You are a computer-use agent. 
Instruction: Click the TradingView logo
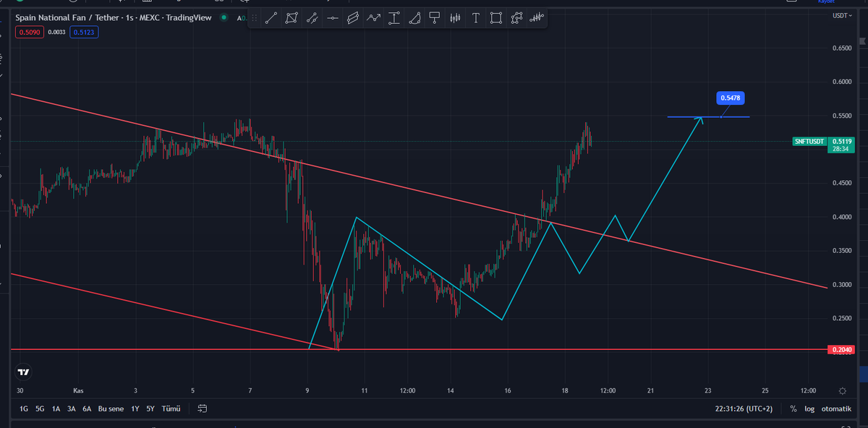(24, 372)
